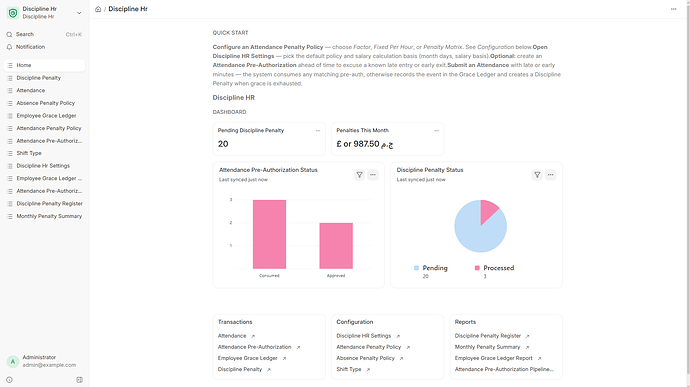Open filter on Attendance Pre-Authorization Status chart
The height and width of the screenshot is (387, 690).
click(360, 175)
